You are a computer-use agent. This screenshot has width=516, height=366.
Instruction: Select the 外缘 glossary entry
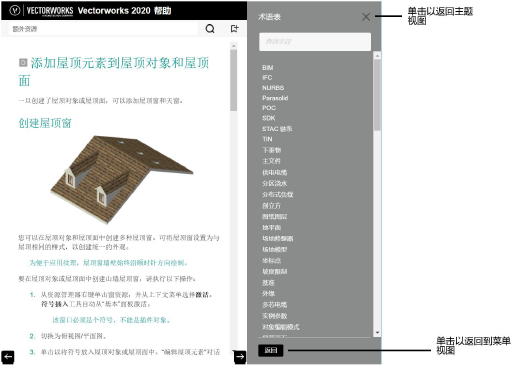click(268, 294)
